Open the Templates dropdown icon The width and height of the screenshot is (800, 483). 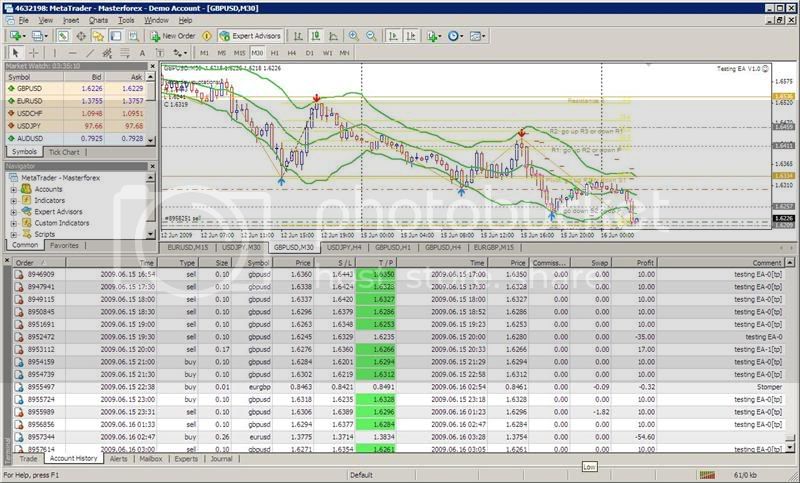478,36
